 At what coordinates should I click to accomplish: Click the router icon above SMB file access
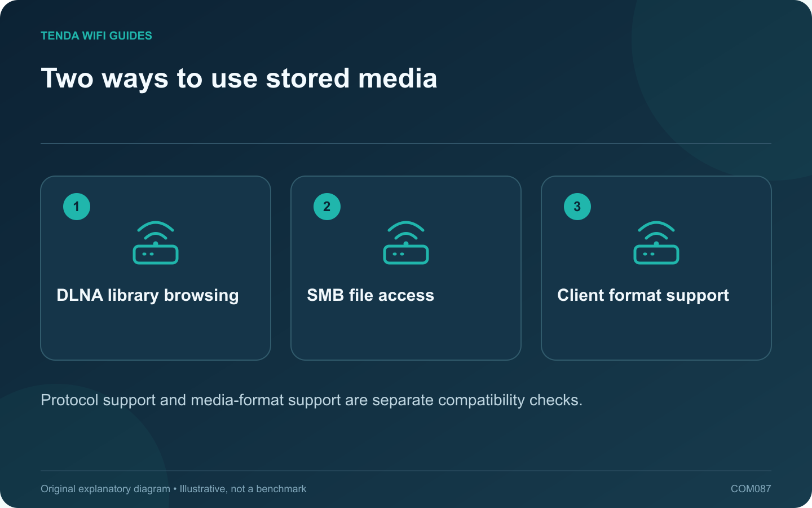coord(406,243)
